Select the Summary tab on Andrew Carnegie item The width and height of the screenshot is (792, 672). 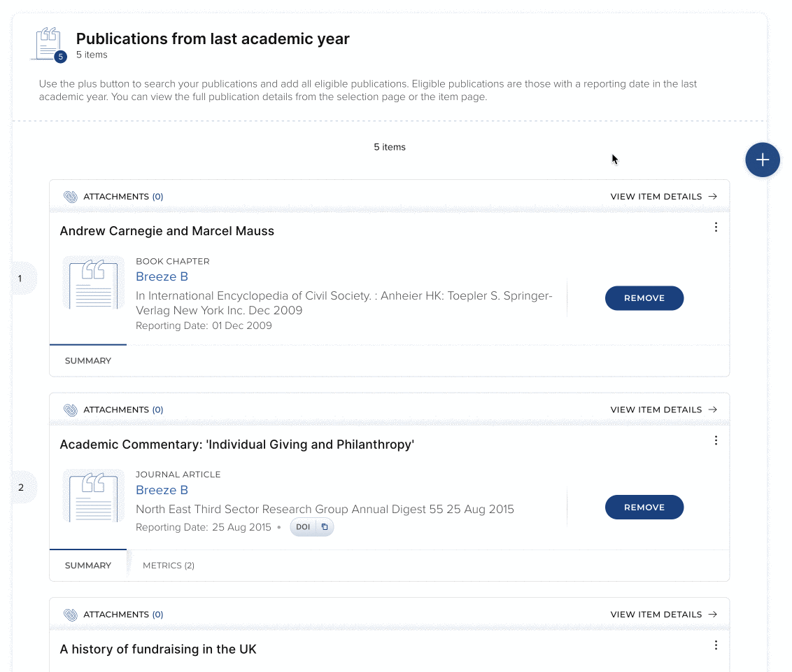pos(88,361)
